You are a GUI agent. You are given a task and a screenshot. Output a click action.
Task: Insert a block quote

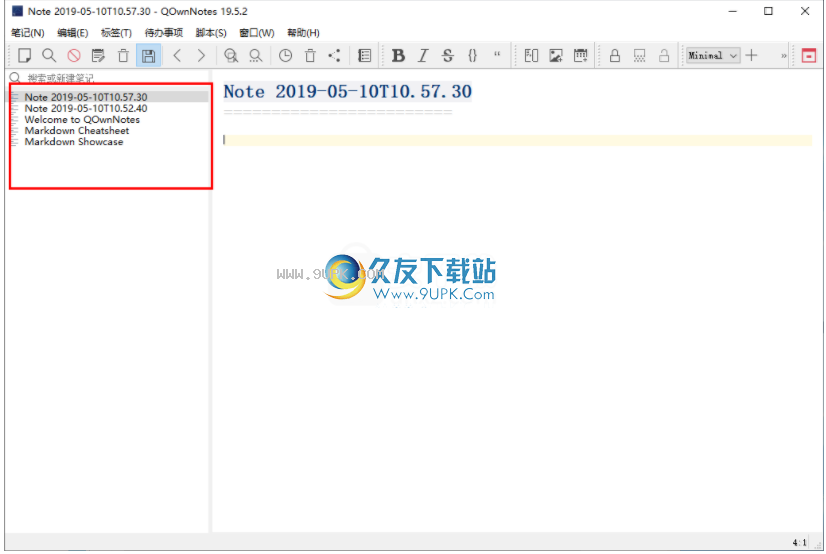click(x=497, y=55)
